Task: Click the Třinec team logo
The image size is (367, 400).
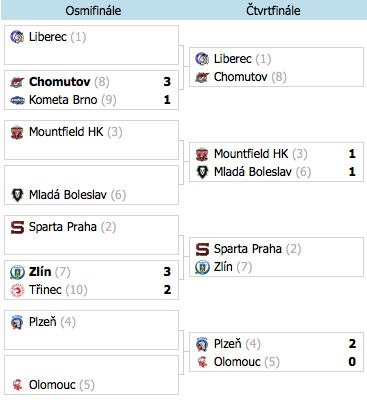Action: 17,290
